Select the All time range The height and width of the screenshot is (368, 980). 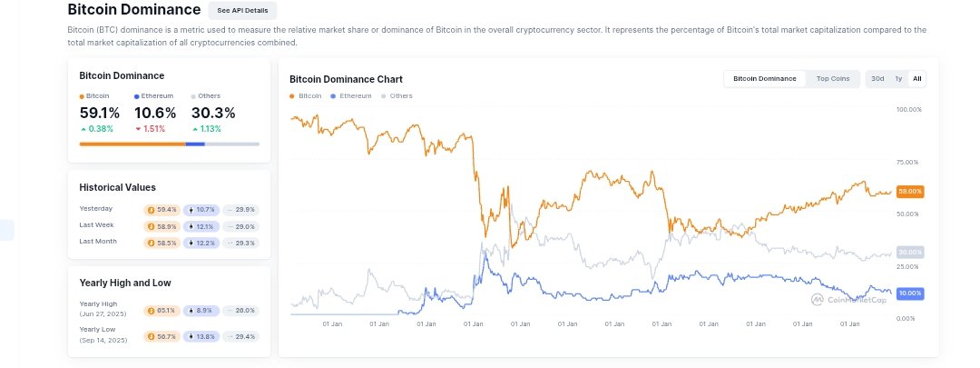pos(916,79)
